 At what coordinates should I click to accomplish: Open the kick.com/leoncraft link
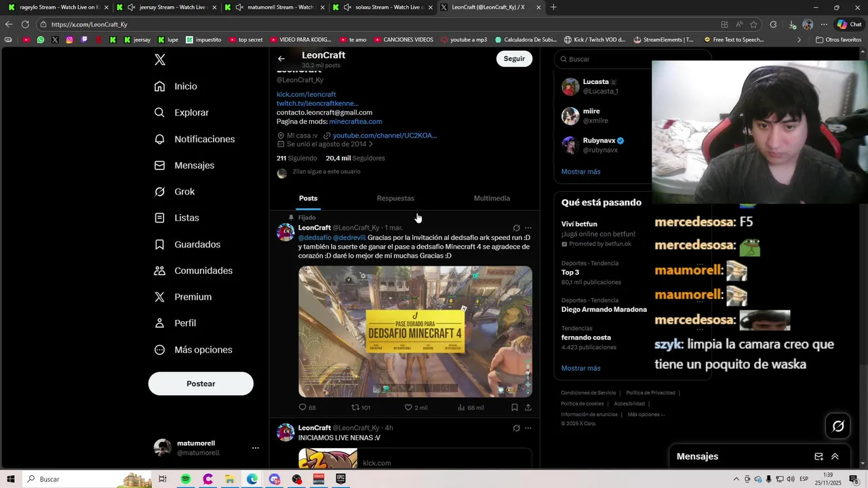tap(306, 95)
